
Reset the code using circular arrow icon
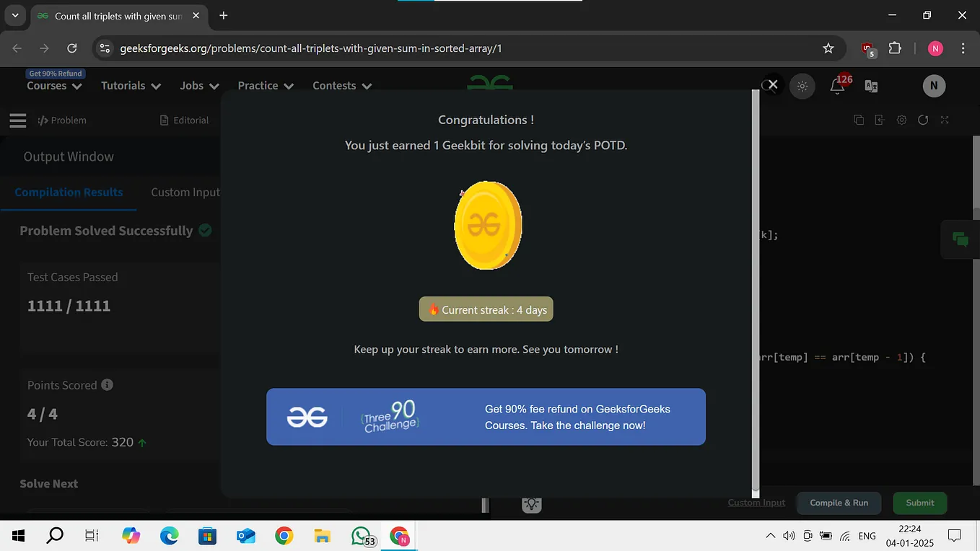[x=923, y=120]
